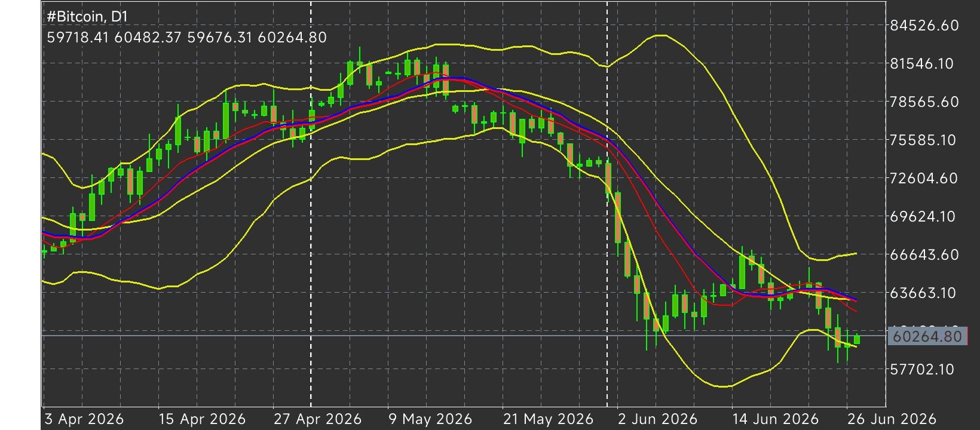Click the dashed vertical line near 27 Apr

[311, 204]
